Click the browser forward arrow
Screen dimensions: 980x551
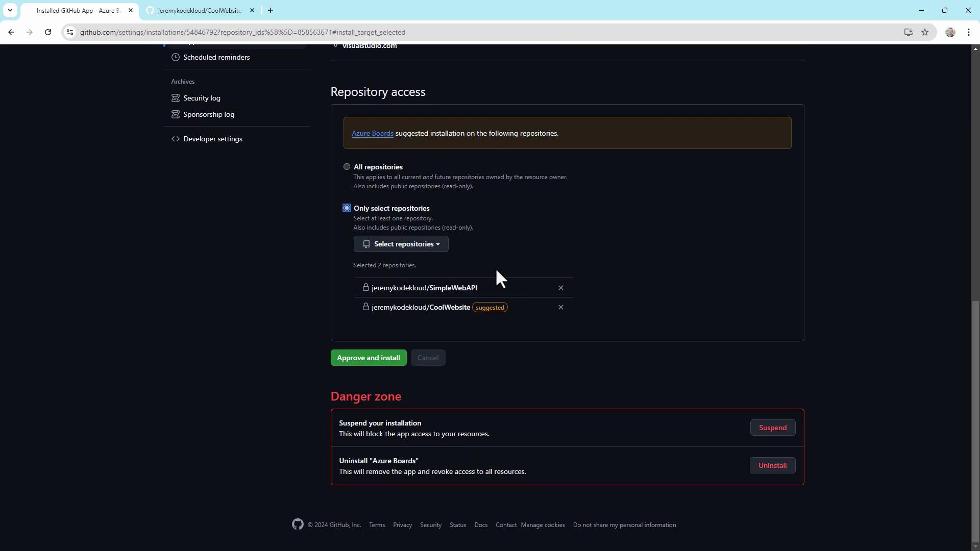(x=30, y=32)
